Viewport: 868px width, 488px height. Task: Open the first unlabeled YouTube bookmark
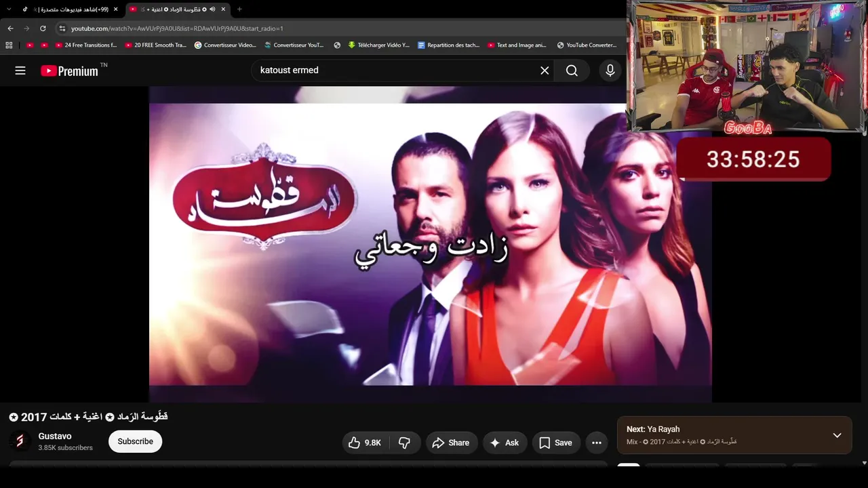(x=29, y=45)
